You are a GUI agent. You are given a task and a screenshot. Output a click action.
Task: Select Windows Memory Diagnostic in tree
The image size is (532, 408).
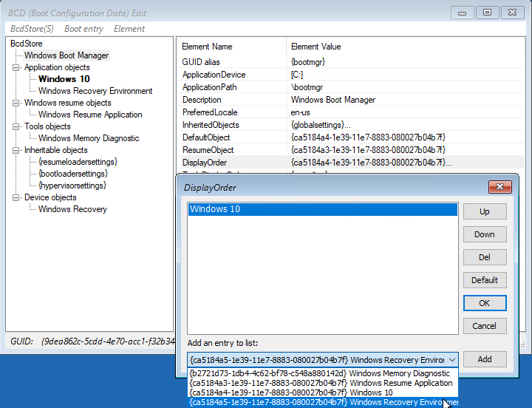pyautogui.click(x=89, y=138)
